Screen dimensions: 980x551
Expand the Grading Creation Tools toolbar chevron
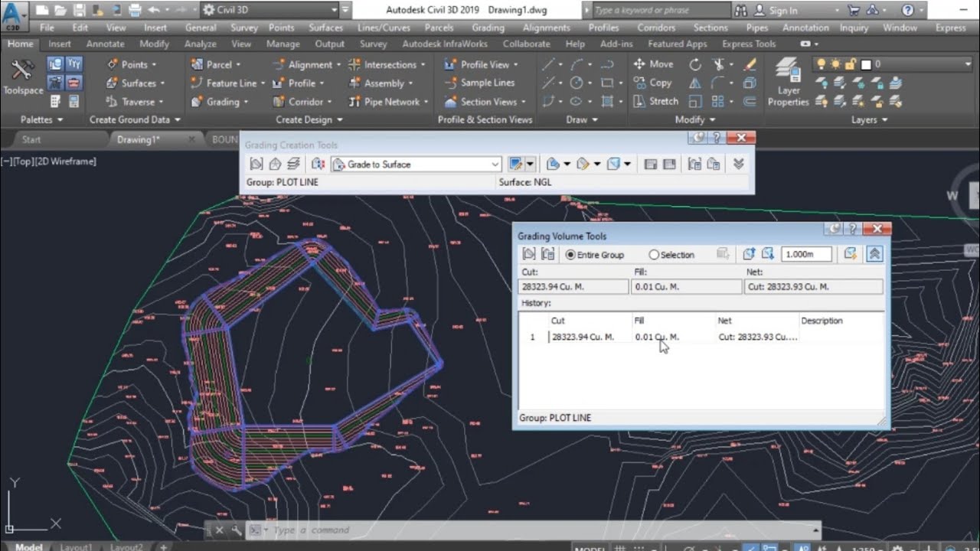[738, 164]
